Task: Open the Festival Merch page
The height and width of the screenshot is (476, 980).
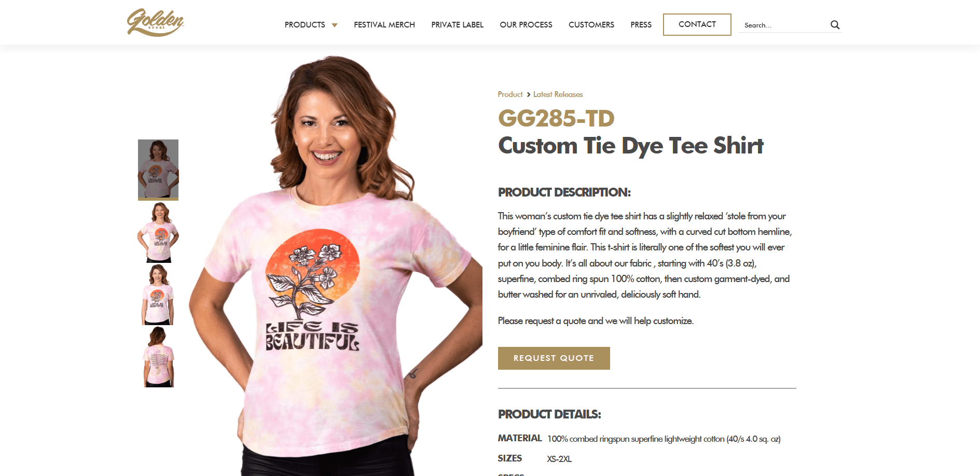Action: [384, 25]
